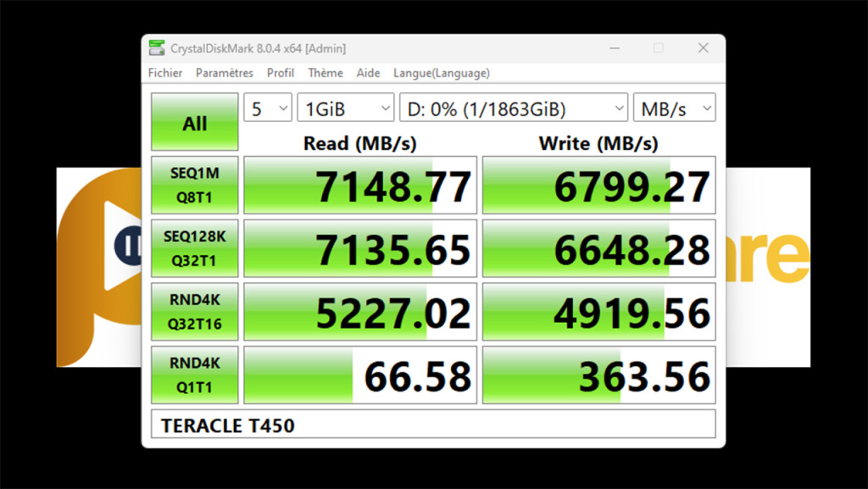
Task: Click the TERACLE T450 comment field
Action: 433,425
